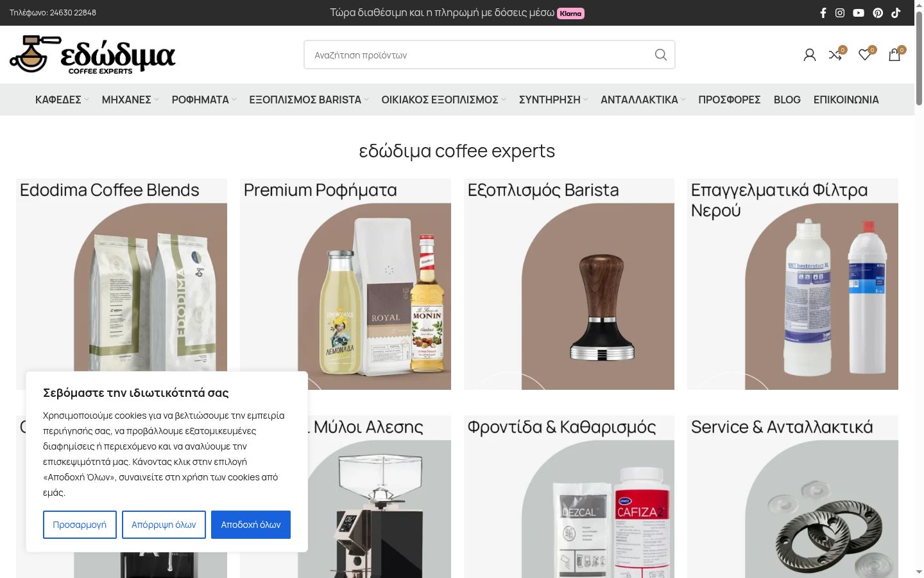Click the Προσαρμογή cookie button
This screenshot has height=578, width=924.
pos(80,525)
